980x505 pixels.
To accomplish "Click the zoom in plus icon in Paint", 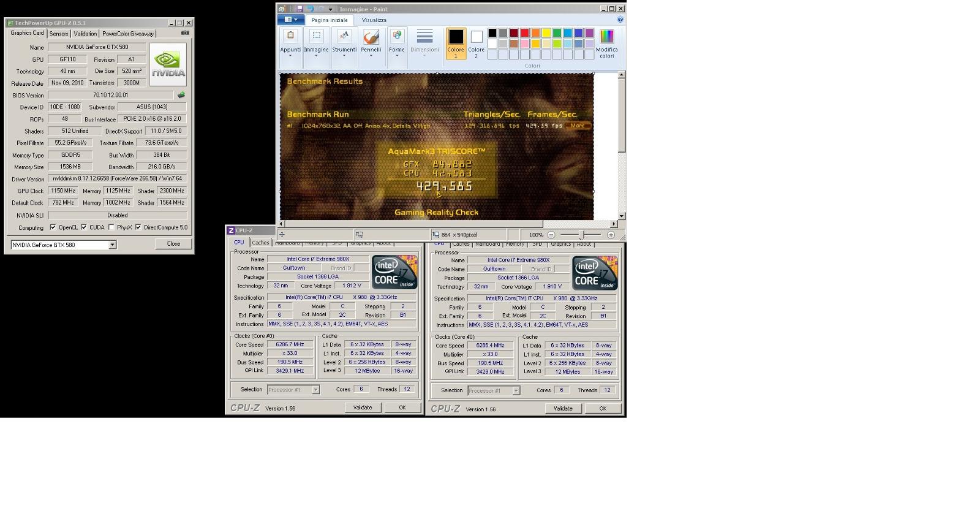I will click(611, 235).
